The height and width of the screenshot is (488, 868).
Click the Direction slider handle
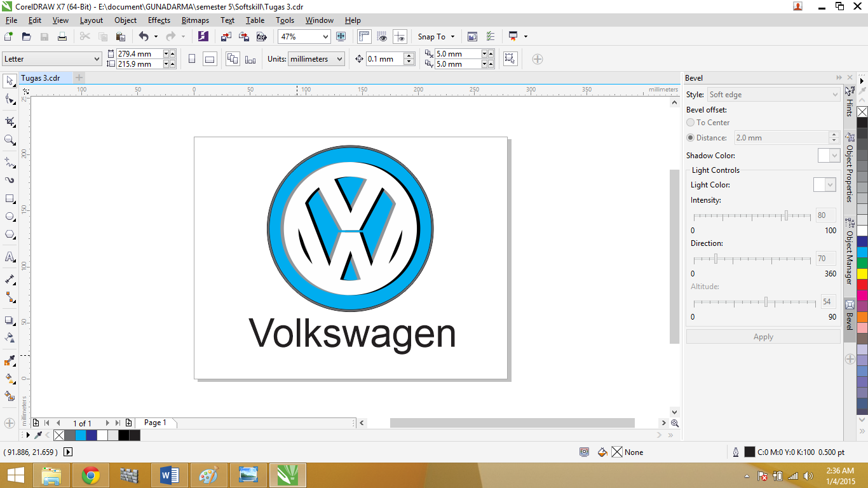click(x=715, y=259)
